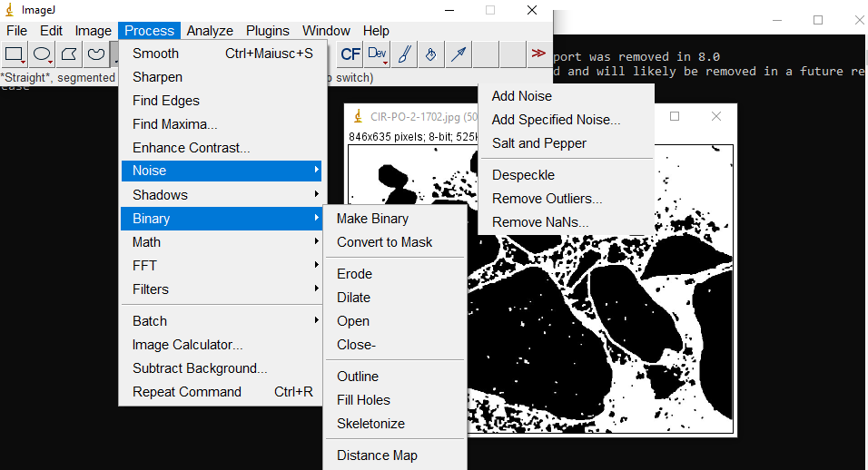
Task: Select the Freehand selection tool
Action: pos(95,54)
